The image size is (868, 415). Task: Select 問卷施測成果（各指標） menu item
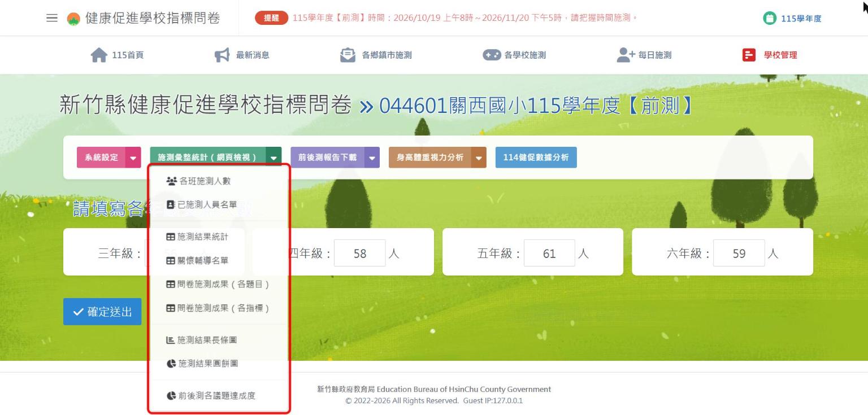219,308
